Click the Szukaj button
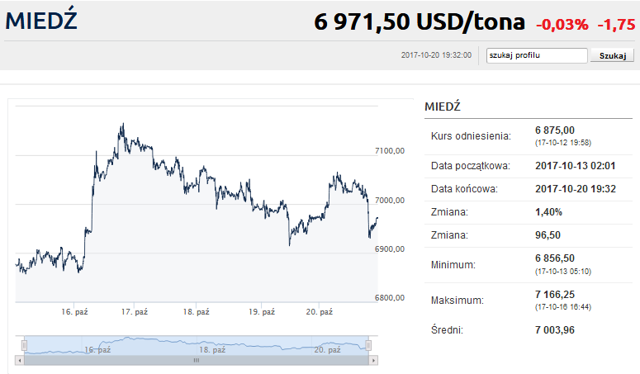Image resolution: width=640 pixels, height=374 pixels. pos(612,56)
